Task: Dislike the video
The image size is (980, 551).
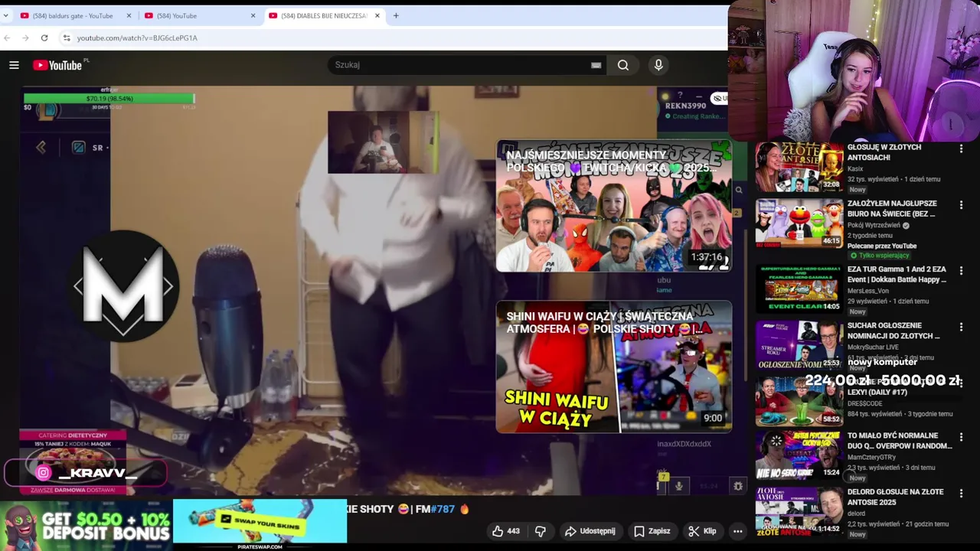Action: 541,531
